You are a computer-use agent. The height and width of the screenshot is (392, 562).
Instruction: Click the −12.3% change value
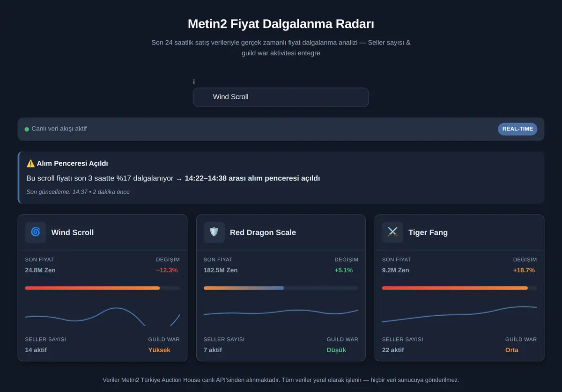[x=167, y=270]
